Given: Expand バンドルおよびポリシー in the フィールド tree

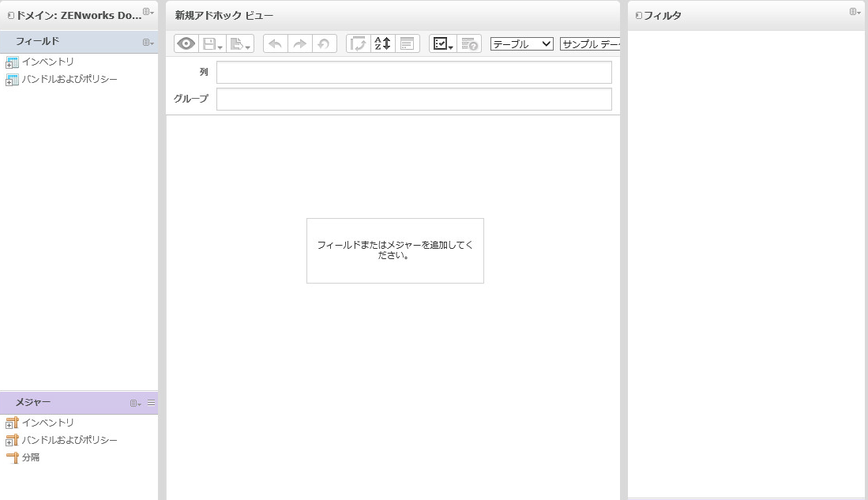Looking at the screenshot, I should [9, 82].
